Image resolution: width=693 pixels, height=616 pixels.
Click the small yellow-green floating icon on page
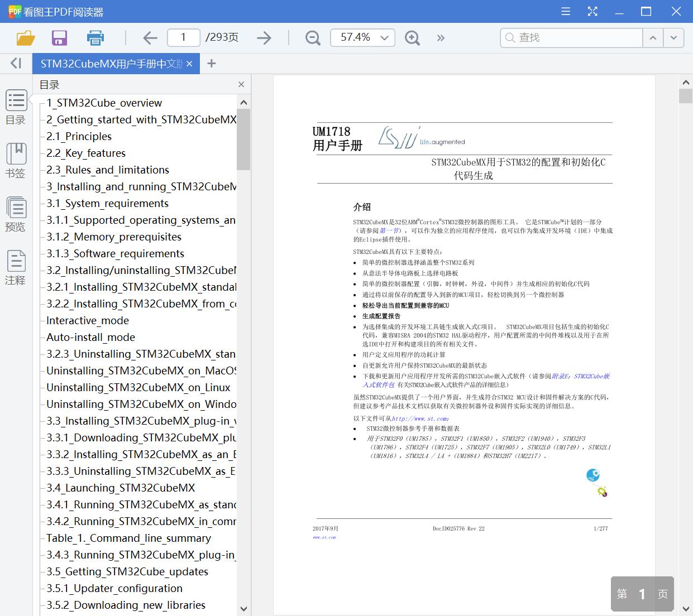point(602,492)
